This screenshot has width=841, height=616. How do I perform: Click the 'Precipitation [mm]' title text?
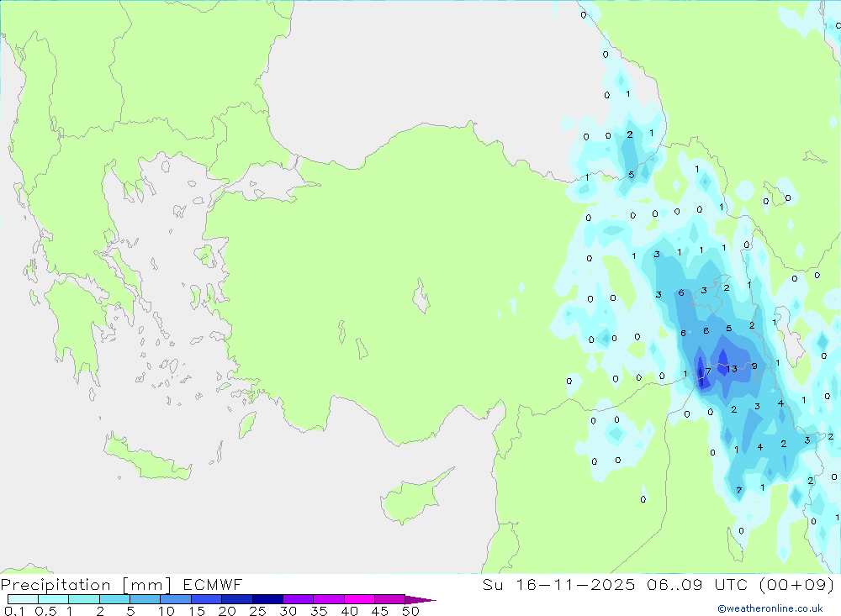coord(86,584)
